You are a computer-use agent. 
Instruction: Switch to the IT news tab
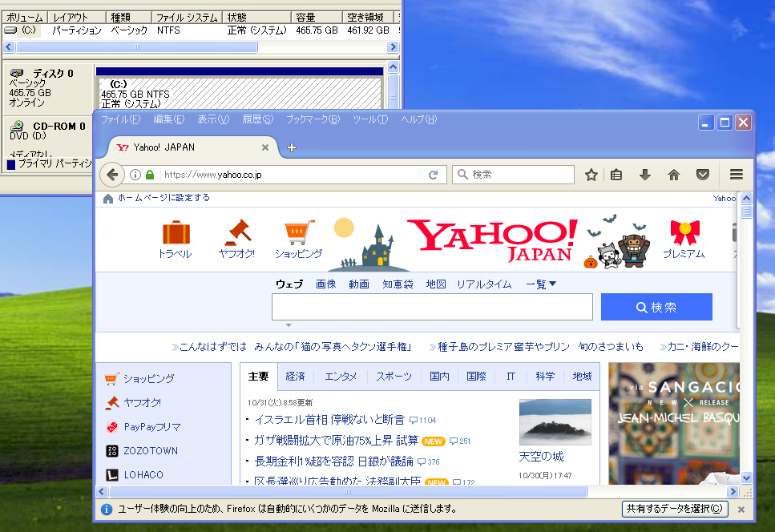pos(511,377)
